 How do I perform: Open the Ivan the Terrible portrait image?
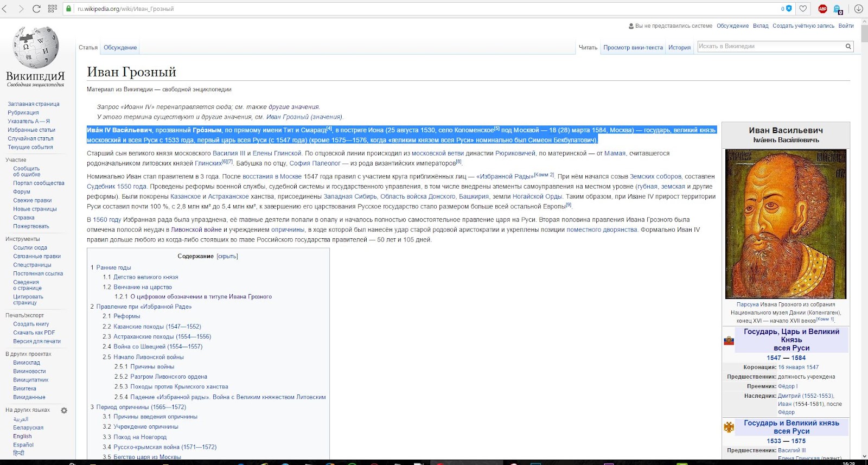pyautogui.click(x=786, y=224)
